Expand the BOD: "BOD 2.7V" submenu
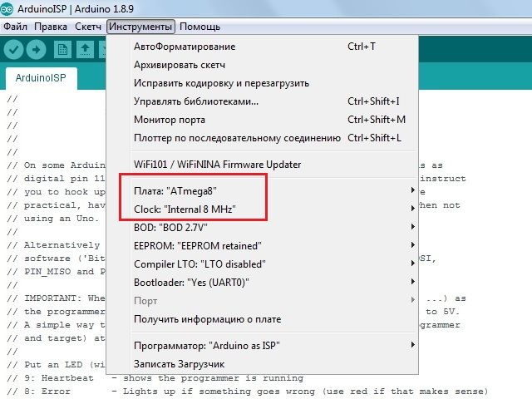Screen dimensions: 532x399 tap(263, 228)
